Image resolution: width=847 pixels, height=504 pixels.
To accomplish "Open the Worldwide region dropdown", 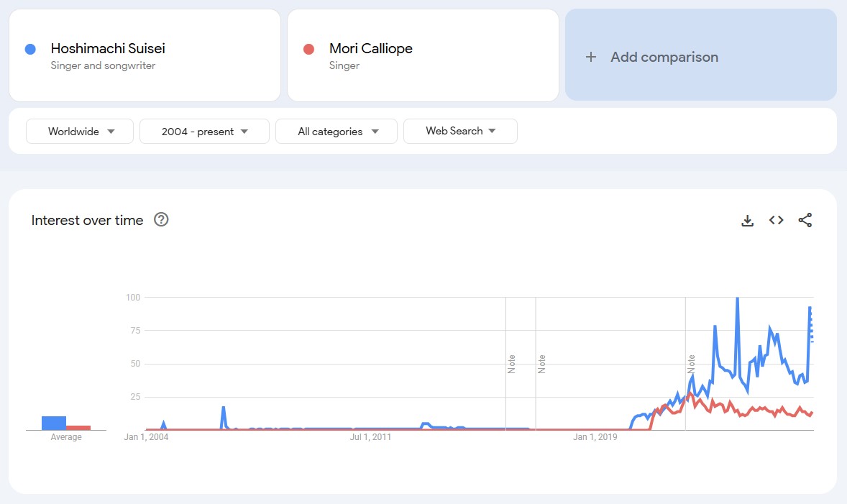I will 80,132.
